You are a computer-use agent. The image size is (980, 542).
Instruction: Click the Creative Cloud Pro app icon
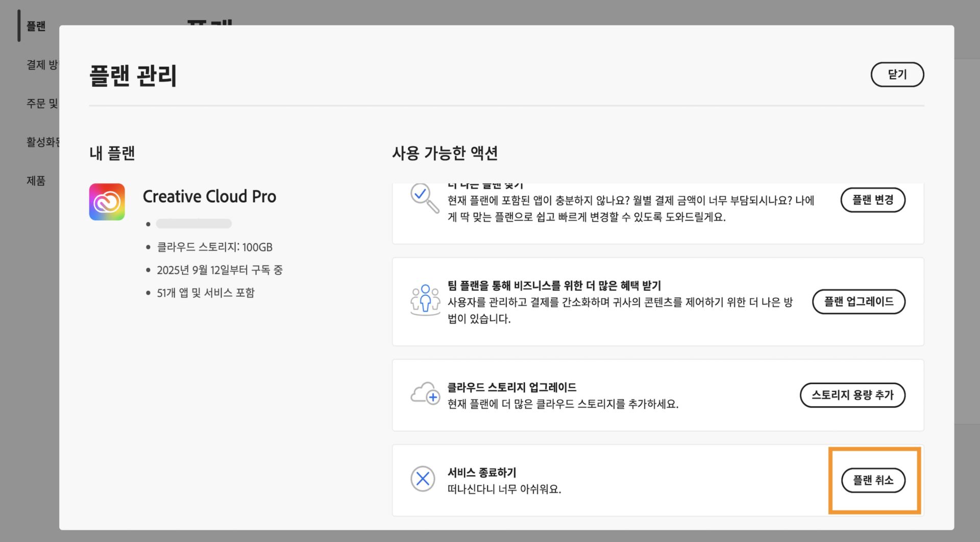(107, 202)
